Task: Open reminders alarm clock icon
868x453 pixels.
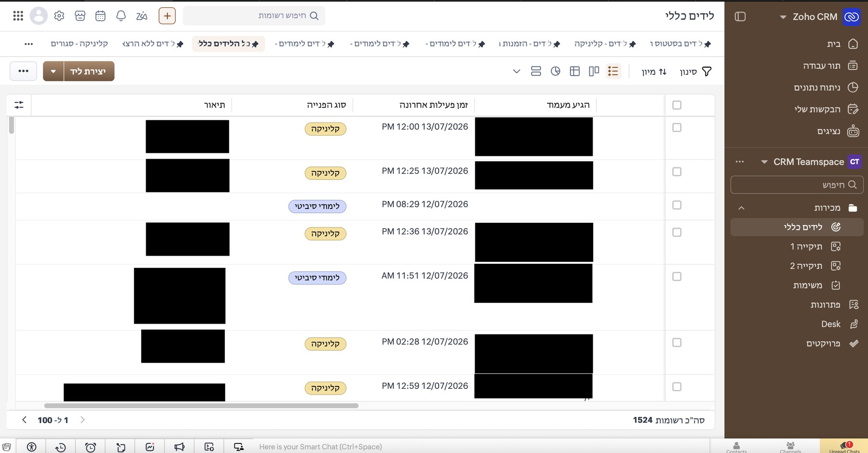Action: (90, 447)
